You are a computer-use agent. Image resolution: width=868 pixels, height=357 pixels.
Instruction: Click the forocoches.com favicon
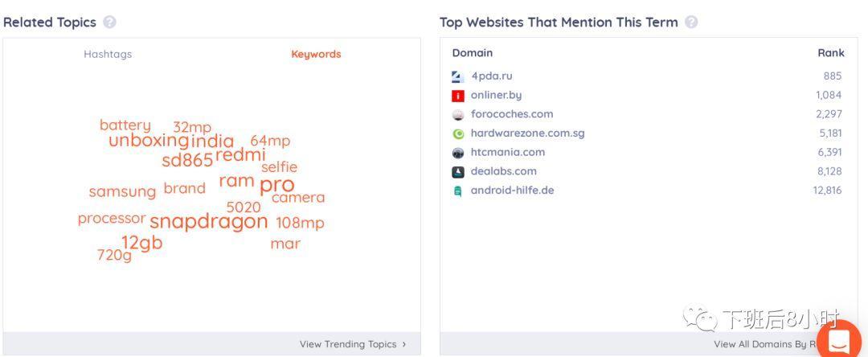point(458,114)
